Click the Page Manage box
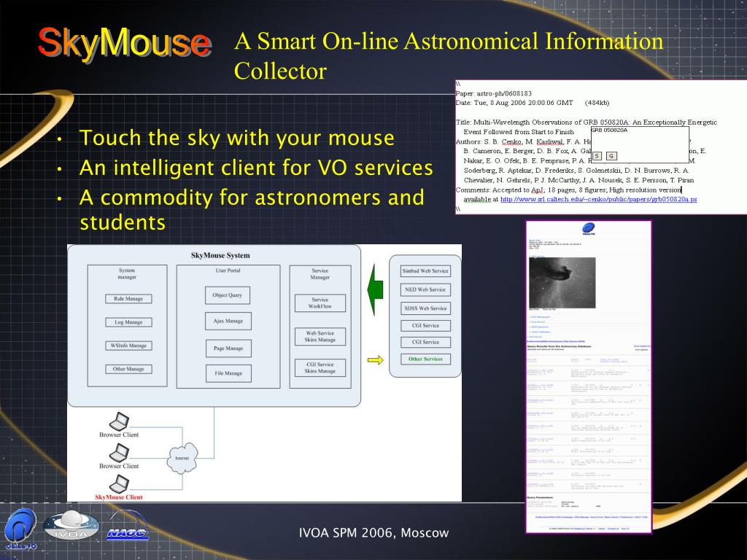Viewport: 747px width, 560px height. point(228,349)
